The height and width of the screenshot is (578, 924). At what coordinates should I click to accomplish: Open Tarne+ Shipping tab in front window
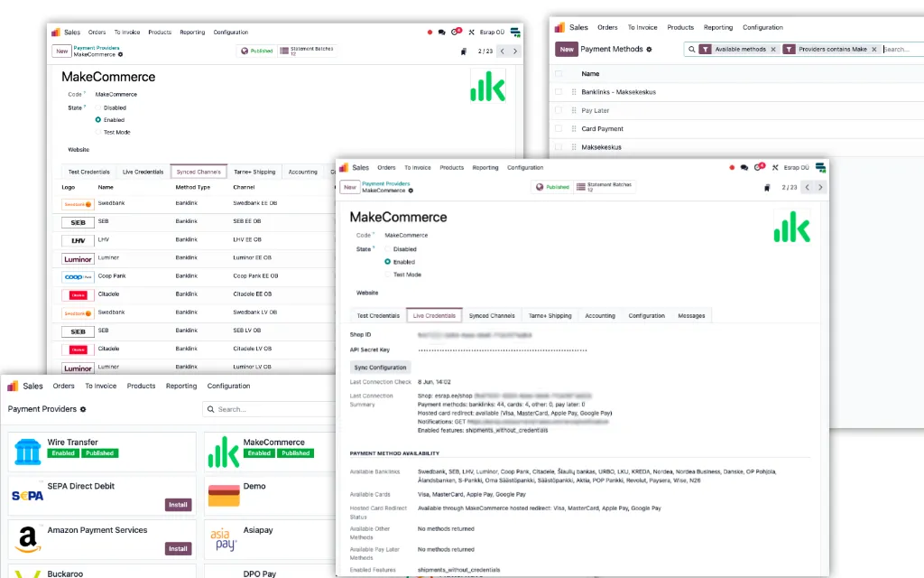(550, 315)
